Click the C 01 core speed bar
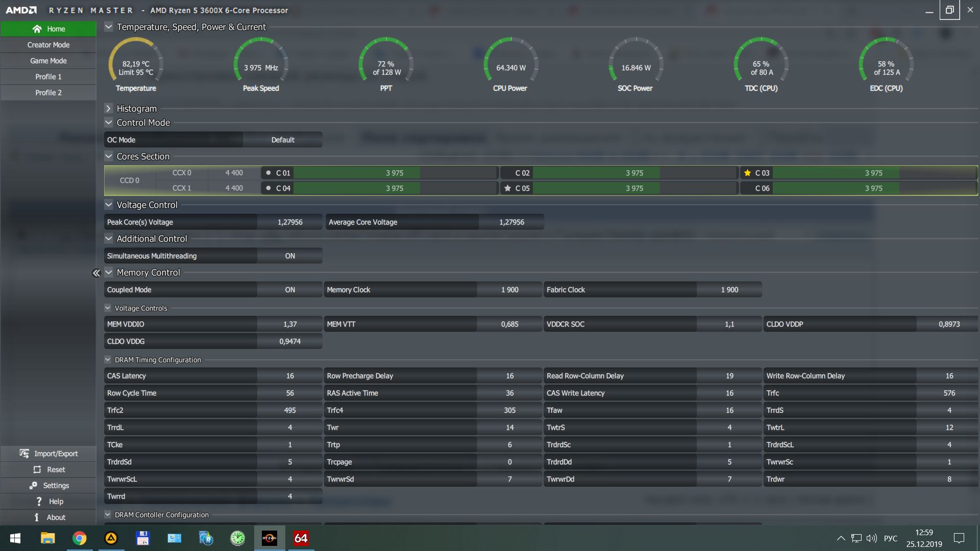 pyautogui.click(x=394, y=173)
